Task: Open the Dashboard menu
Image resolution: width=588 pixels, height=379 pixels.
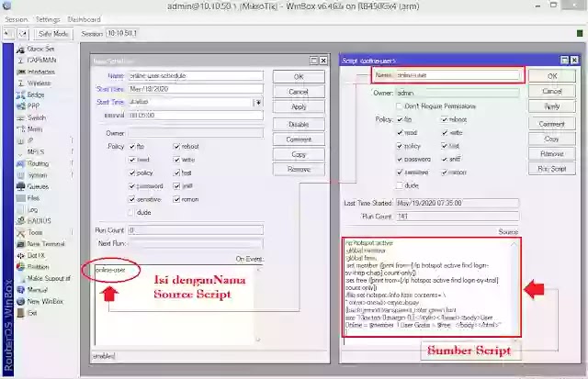Action: (84, 19)
